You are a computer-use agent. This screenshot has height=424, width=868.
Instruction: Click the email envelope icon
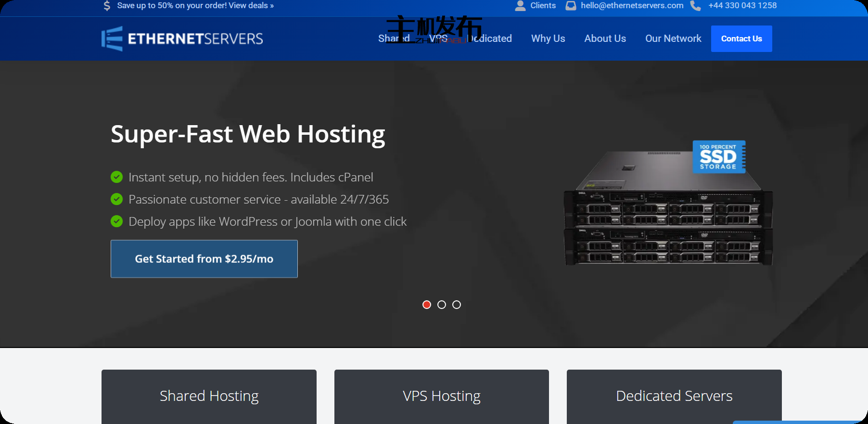tap(571, 6)
